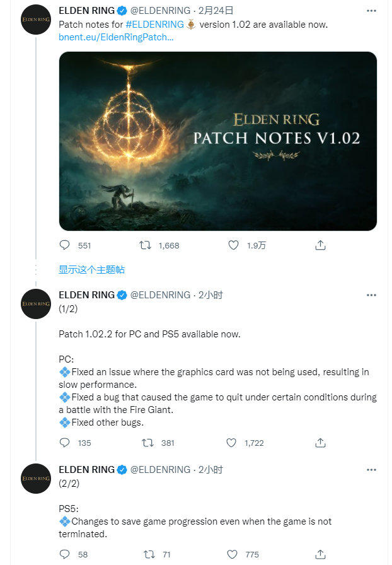Image resolution: width=392 pixels, height=565 pixels.
Task: Share the PS5 save game progression tweet
Action: click(320, 554)
